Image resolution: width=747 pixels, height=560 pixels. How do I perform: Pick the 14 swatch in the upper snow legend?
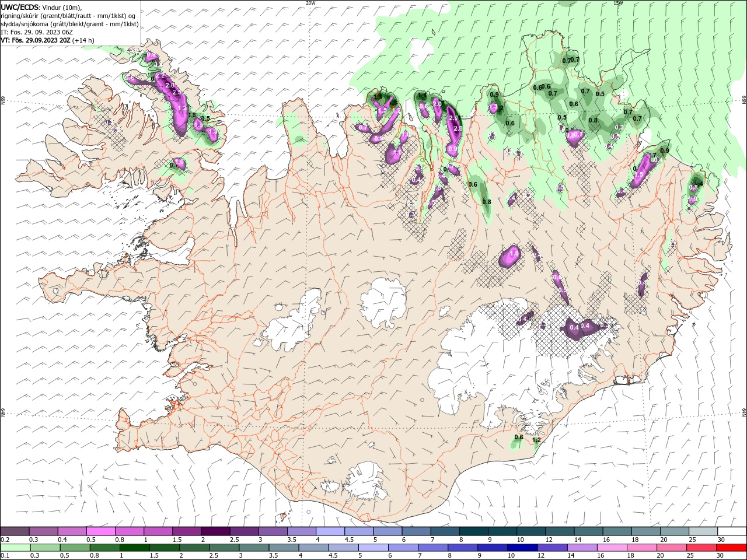[x=588, y=531]
